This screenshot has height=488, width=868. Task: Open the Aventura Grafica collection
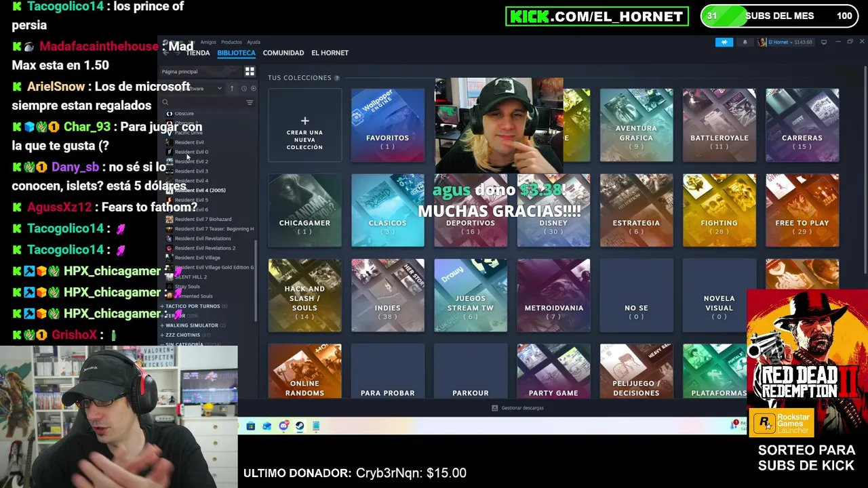click(x=636, y=125)
